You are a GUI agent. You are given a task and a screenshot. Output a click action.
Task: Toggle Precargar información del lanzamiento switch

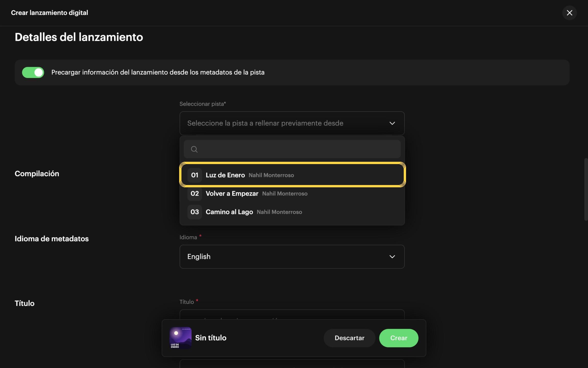tap(33, 73)
